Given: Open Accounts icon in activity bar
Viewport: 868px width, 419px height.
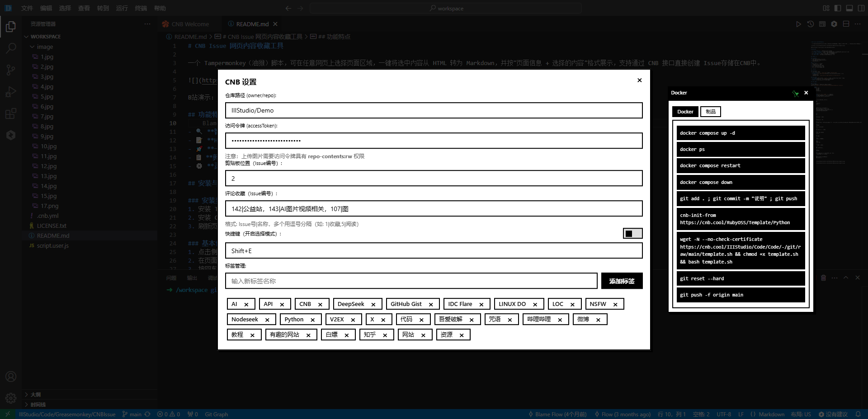Looking at the screenshot, I should pyautogui.click(x=11, y=377).
